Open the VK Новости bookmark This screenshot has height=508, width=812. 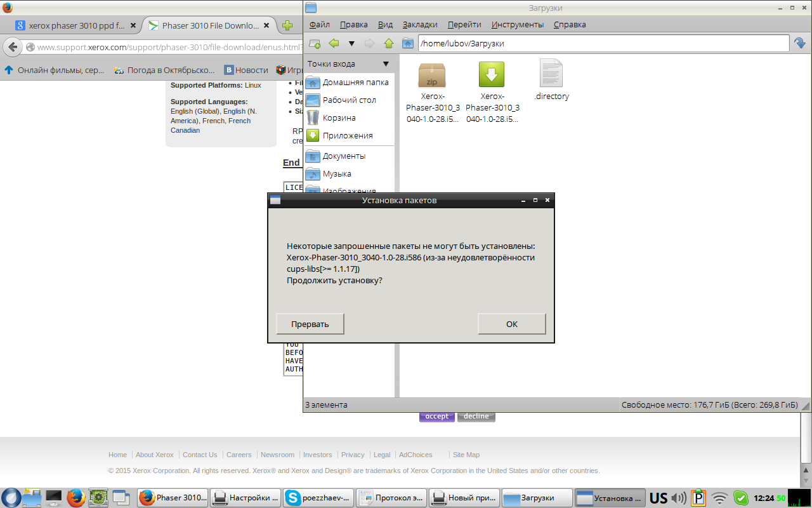246,70
